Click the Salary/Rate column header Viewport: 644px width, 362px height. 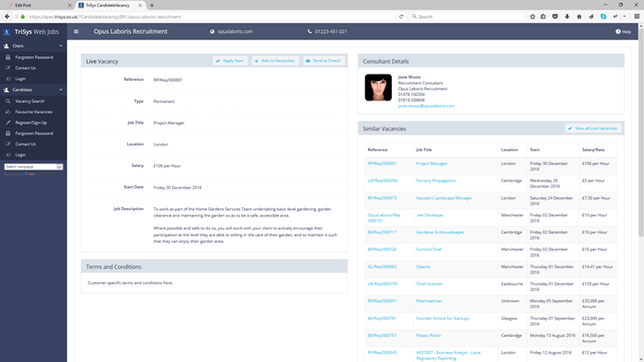(x=593, y=150)
